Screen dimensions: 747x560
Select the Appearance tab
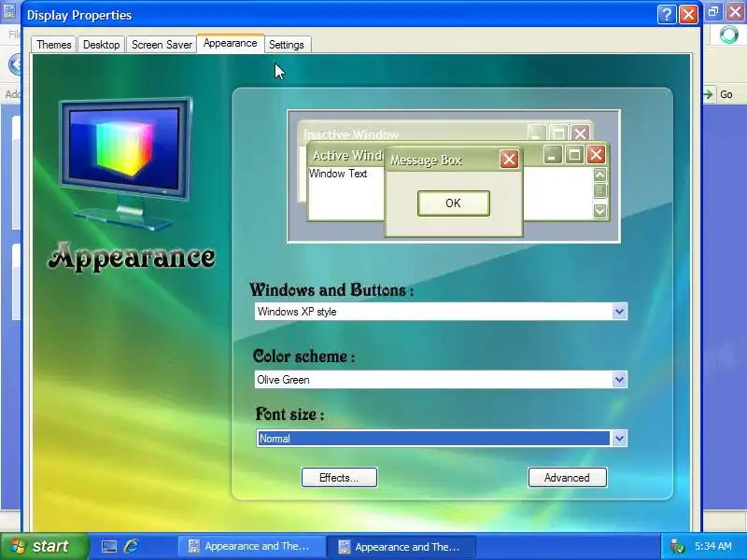[x=230, y=43]
